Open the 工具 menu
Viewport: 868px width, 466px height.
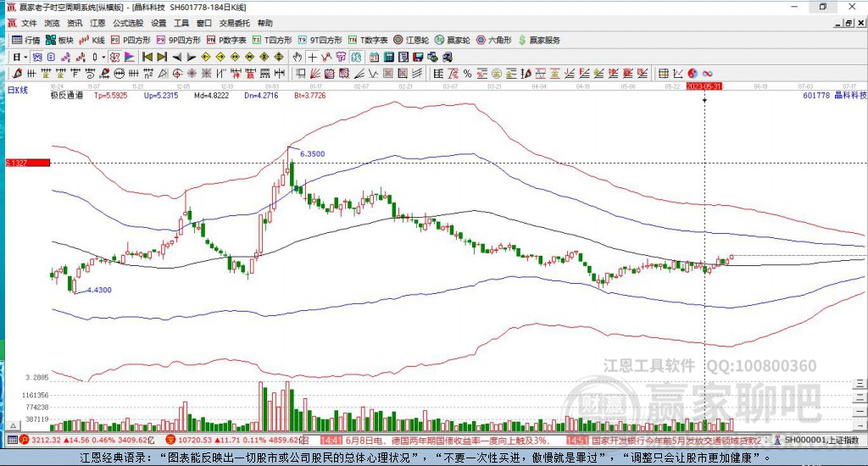181,23
